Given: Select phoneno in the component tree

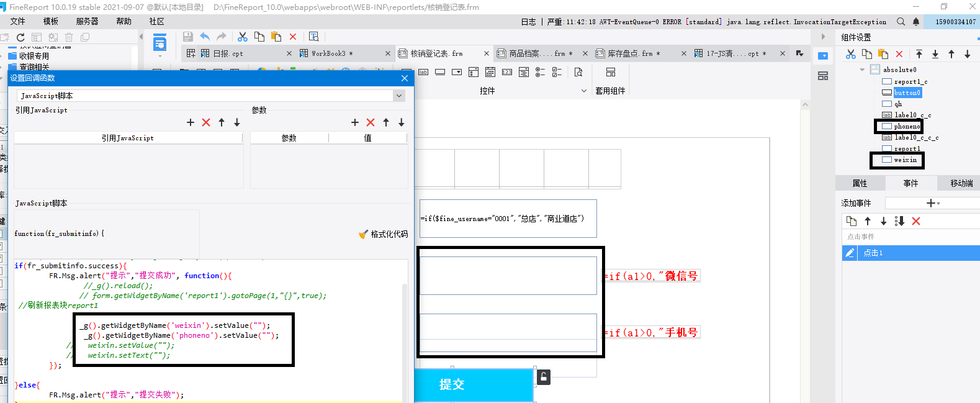Looking at the screenshot, I should tap(907, 126).
